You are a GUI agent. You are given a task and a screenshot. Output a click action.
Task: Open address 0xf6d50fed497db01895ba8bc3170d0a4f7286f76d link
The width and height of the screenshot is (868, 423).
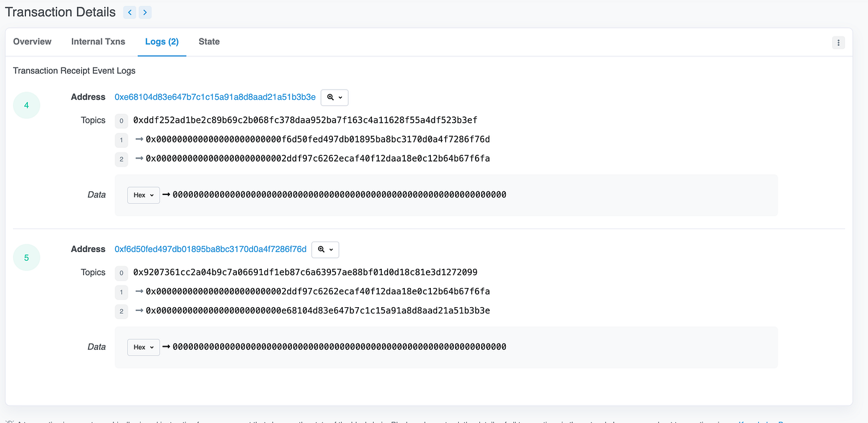[x=210, y=249]
